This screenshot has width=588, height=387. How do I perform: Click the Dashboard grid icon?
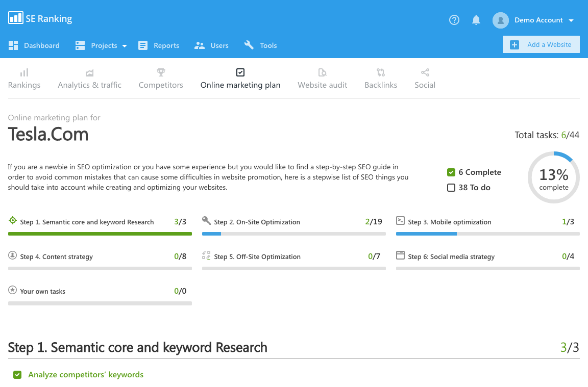[13, 45]
